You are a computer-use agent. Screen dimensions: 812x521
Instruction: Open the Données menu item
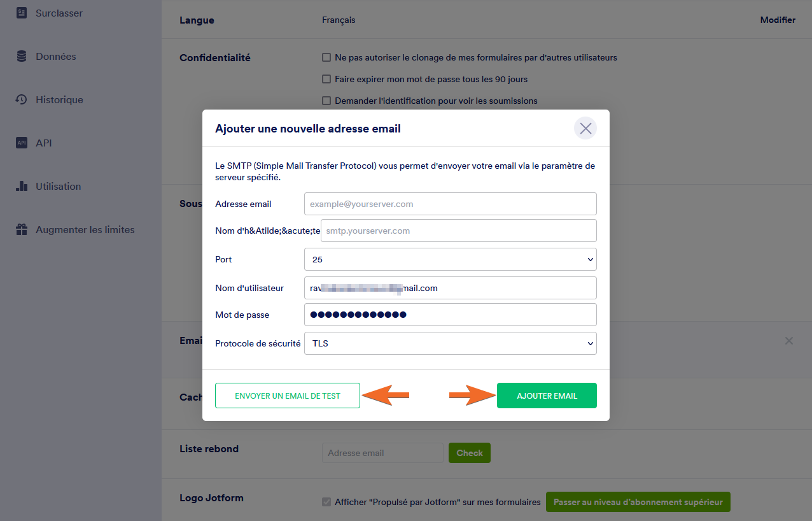56,57
